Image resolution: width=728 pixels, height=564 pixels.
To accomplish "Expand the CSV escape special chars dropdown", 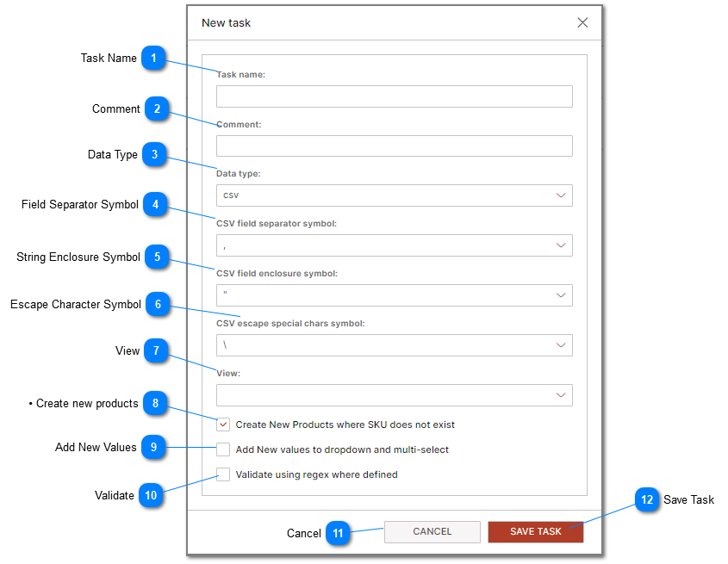I will tap(394, 345).
